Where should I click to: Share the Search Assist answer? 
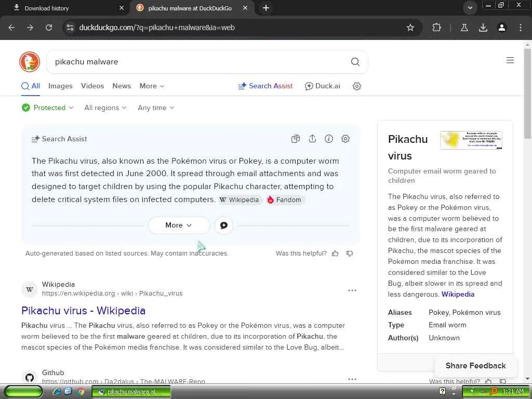tap(312, 139)
